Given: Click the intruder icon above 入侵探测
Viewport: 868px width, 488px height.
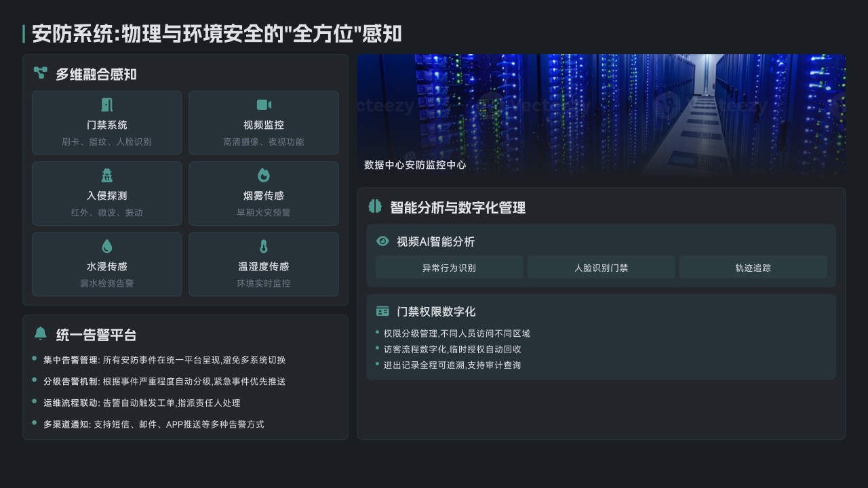Looking at the screenshot, I should [106, 175].
